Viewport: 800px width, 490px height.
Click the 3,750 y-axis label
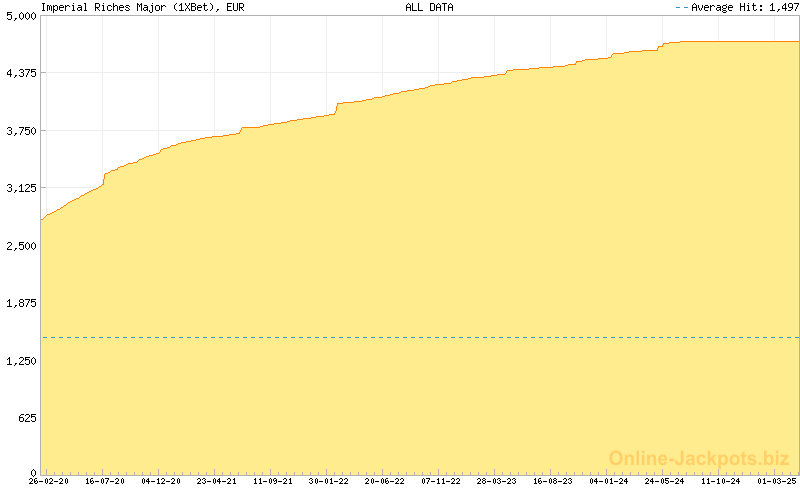(x=20, y=131)
